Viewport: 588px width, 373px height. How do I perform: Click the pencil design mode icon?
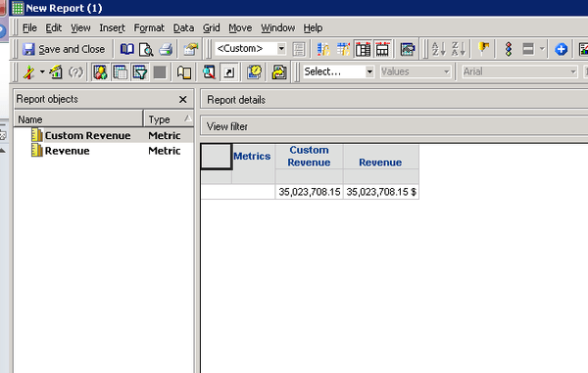[x=28, y=71]
